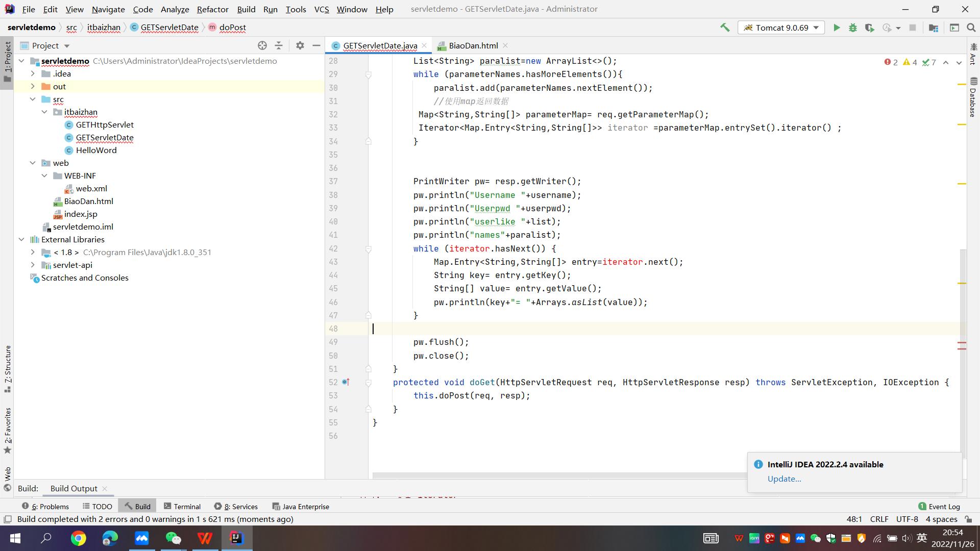Click the Build Project hammer icon
The width and height of the screenshot is (980, 551).
coord(725,28)
